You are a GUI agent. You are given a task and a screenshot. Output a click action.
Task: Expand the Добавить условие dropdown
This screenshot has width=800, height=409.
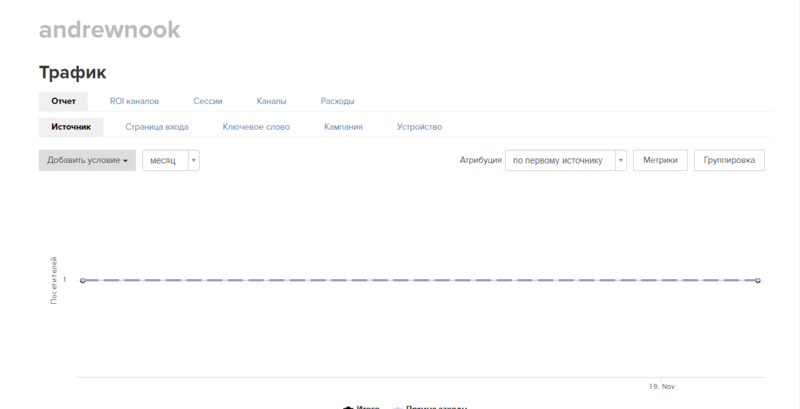tap(87, 160)
